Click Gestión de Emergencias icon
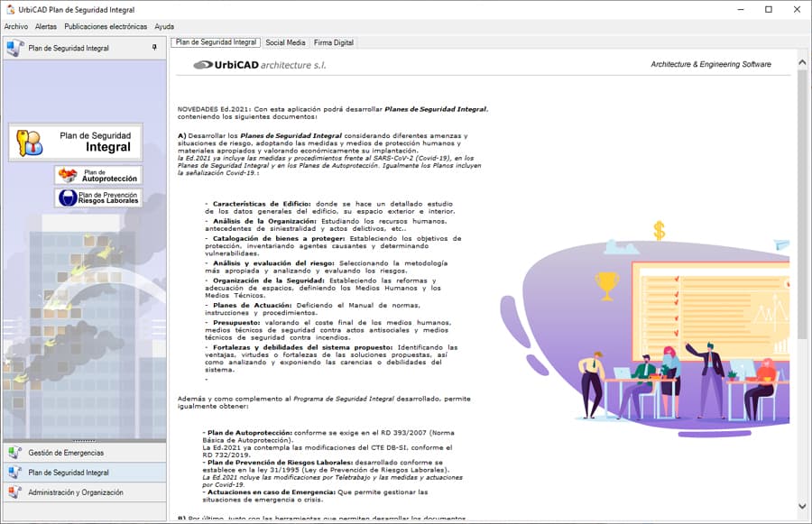This screenshot has width=812, height=524. click(x=14, y=453)
